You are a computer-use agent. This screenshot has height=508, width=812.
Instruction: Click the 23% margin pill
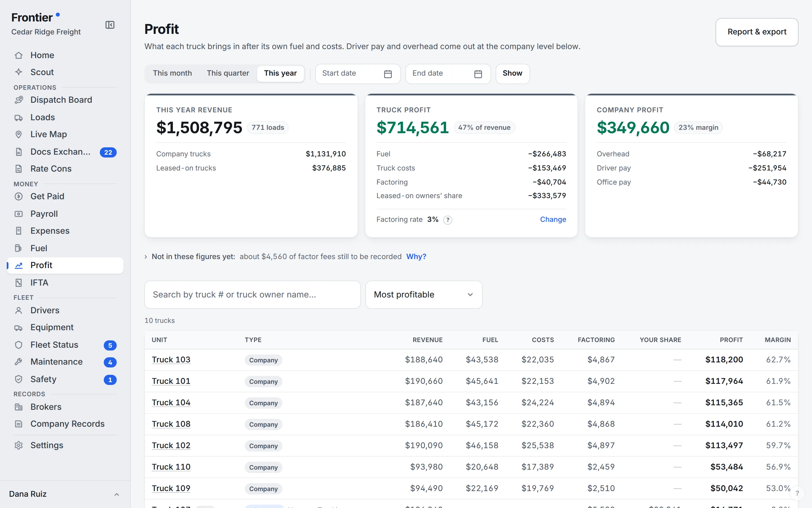pos(698,128)
